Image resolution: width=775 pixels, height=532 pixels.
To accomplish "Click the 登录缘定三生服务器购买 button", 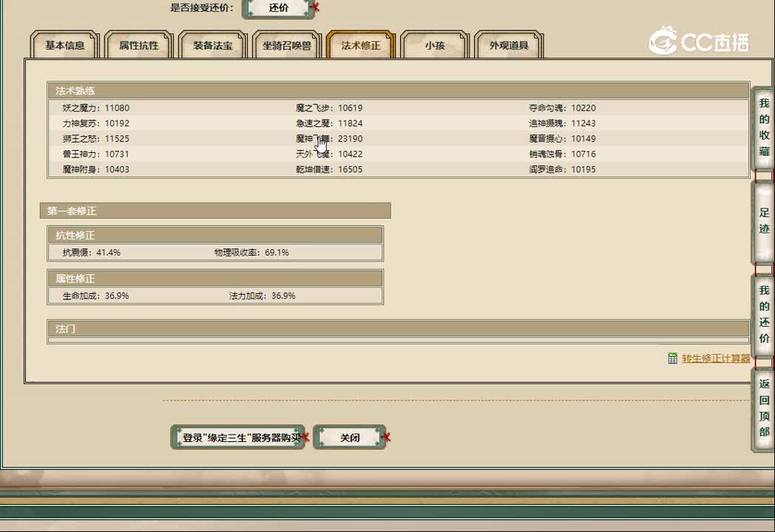I will pos(237,436).
